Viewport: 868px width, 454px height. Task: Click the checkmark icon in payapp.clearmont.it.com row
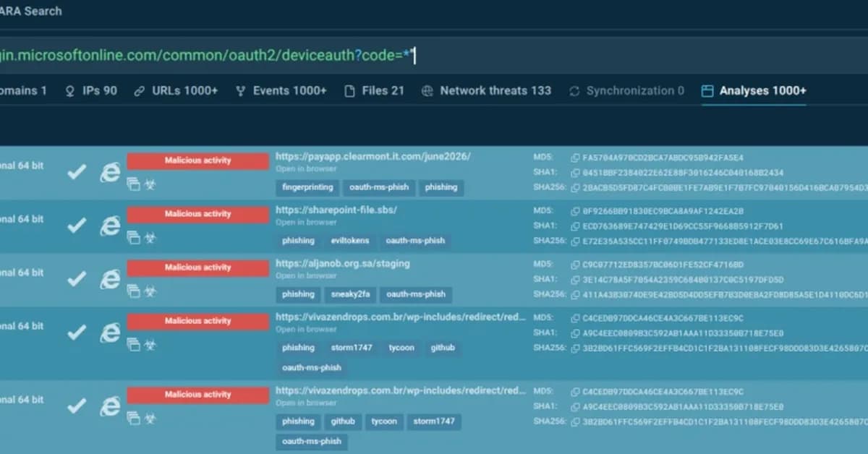pyautogui.click(x=77, y=172)
